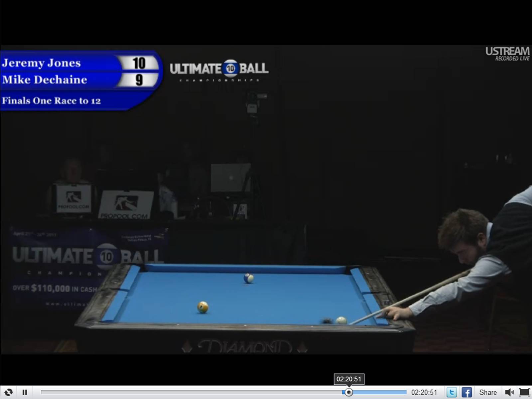This screenshot has height=399, width=532.
Task: Click Jeremy Jones name on the scoreboard
Action: (42, 63)
